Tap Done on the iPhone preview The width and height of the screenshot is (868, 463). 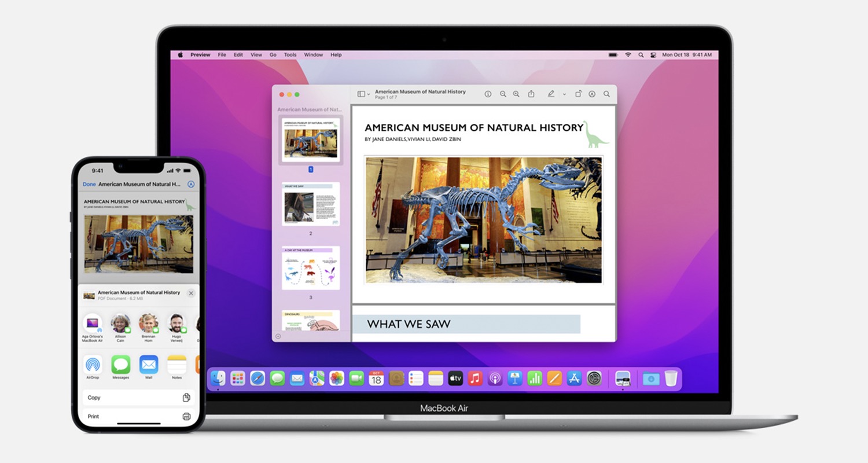tap(89, 184)
